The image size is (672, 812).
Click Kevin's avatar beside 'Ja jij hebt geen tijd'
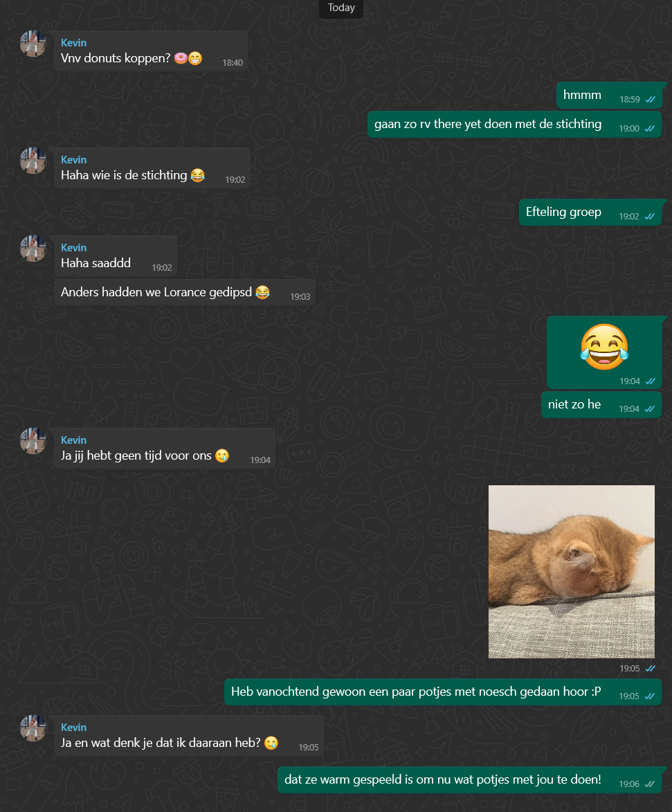(x=33, y=441)
